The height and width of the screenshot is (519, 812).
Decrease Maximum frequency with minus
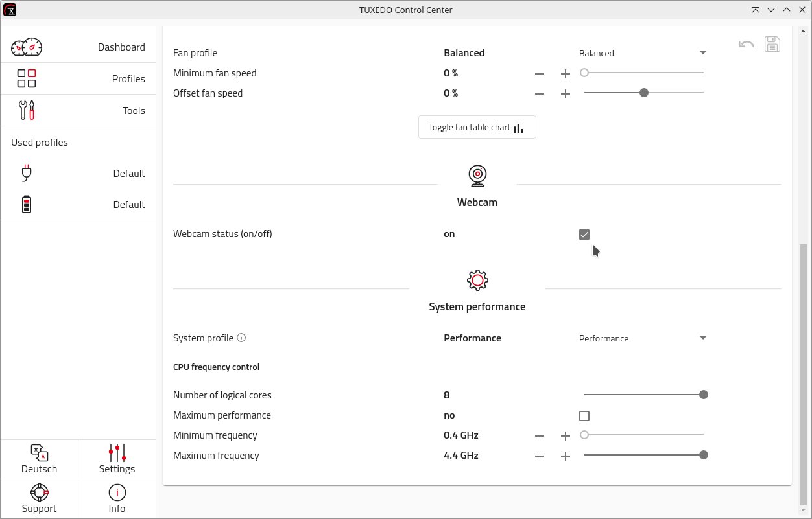(540, 456)
